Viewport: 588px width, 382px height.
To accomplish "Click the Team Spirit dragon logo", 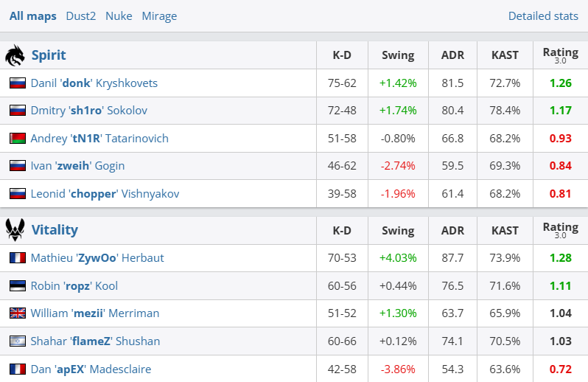I will pos(15,55).
